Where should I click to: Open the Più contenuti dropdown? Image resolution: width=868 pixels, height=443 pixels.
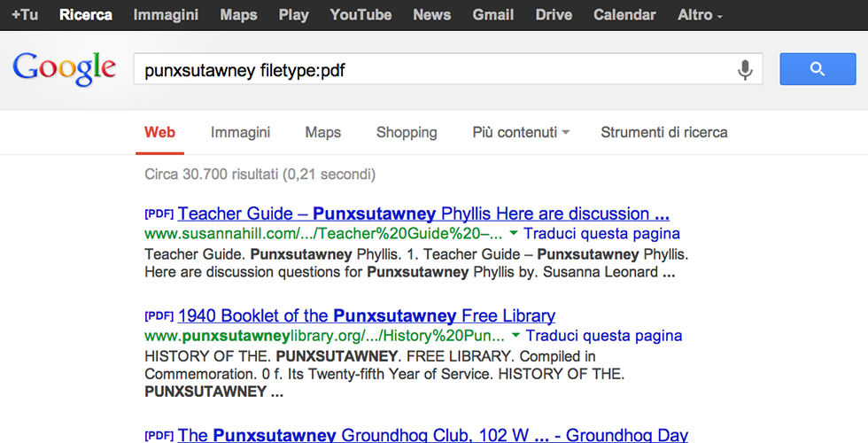tap(521, 133)
